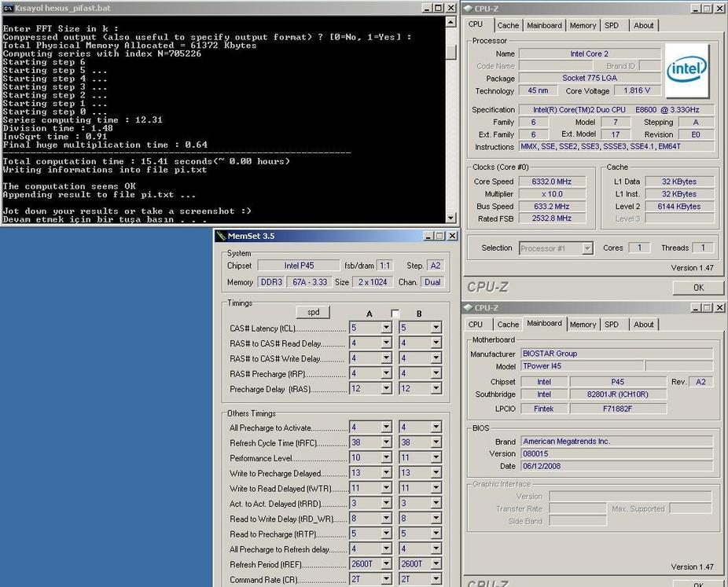This screenshot has width=728, height=587.
Task: Click the BIOS date 06/12/2008 field
Action: tap(617, 466)
